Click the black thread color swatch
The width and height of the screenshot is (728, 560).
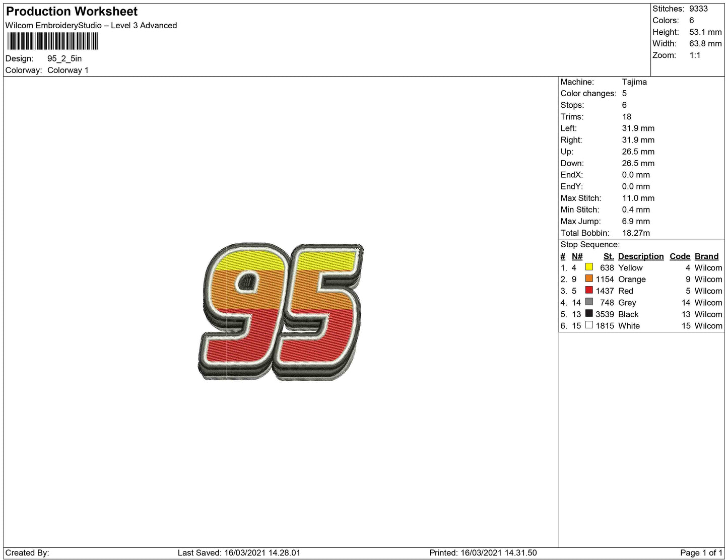[589, 313]
